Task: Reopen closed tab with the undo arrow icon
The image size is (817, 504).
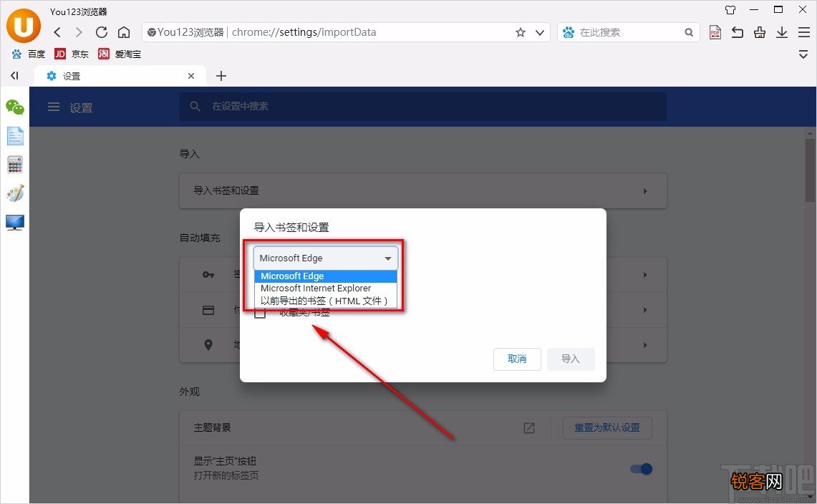Action: click(x=737, y=32)
